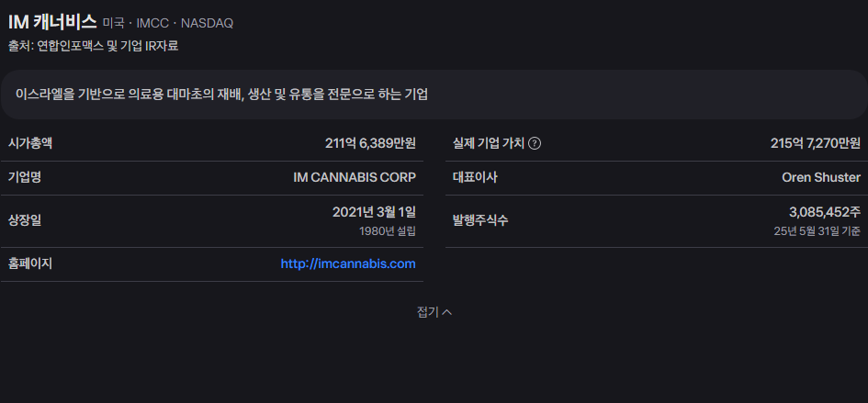Viewport: 868px width, 403px height.
Task: Select the 시가총액 label
Action: tap(30, 143)
